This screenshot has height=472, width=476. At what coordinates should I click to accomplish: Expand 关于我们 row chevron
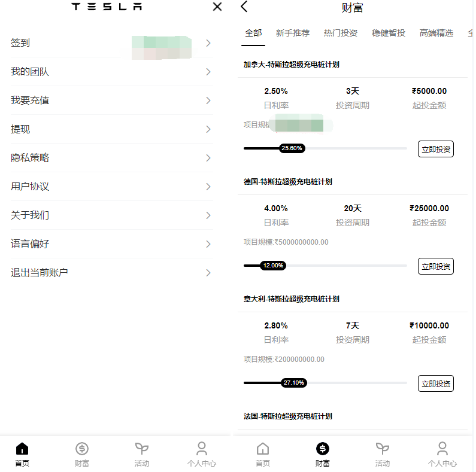(x=208, y=215)
